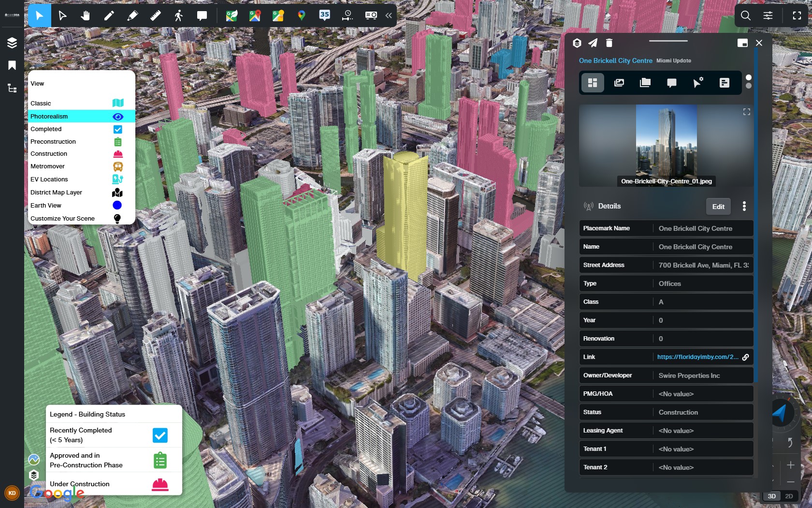
Task: Open the bookmarks icon in left sidebar
Action: [12, 65]
